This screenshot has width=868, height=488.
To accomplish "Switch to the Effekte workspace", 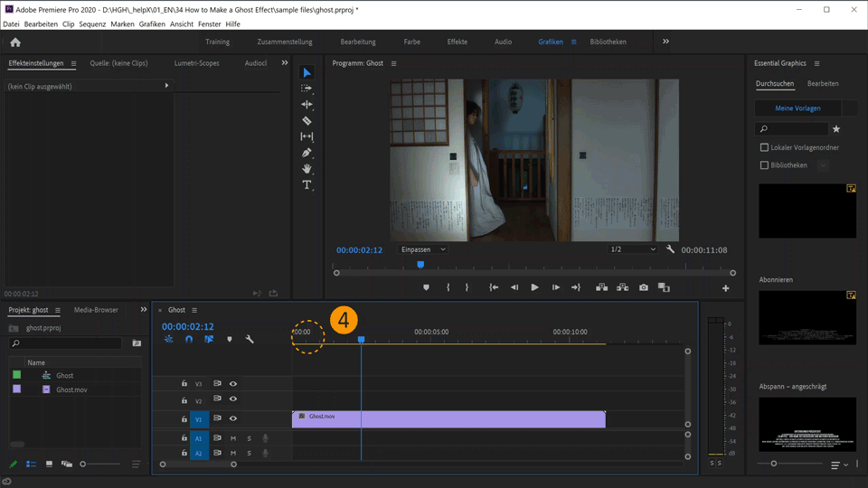I will coord(458,42).
